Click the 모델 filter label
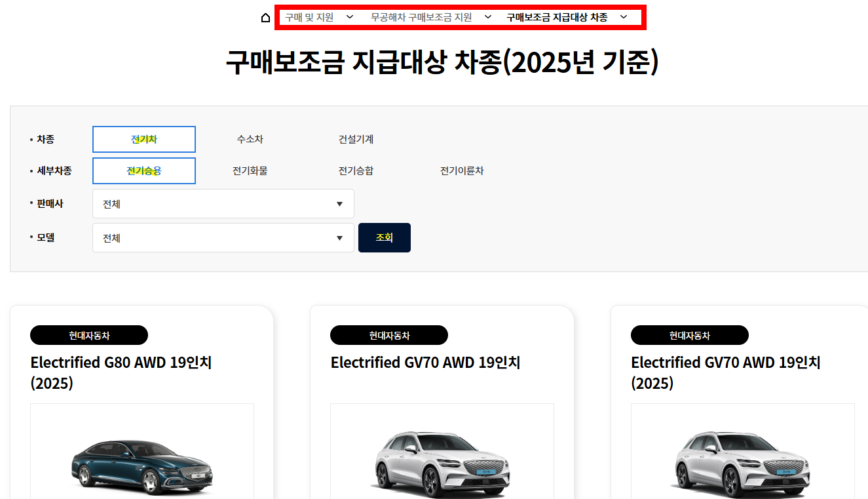 46,237
